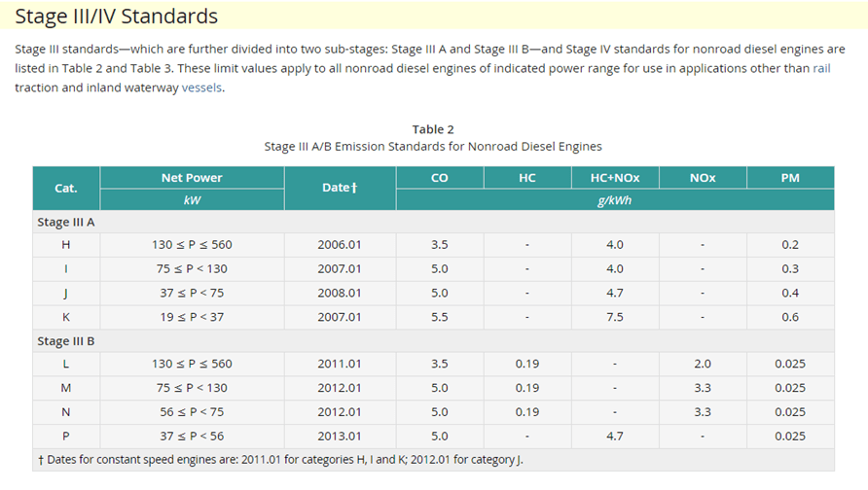The height and width of the screenshot is (490, 868).
Task: Click the "kW" units header cell
Action: click(x=192, y=199)
